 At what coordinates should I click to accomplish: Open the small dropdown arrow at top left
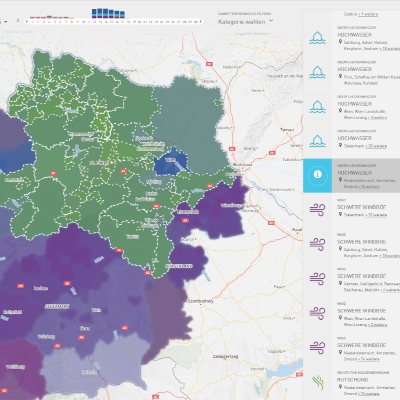(6, 21)
